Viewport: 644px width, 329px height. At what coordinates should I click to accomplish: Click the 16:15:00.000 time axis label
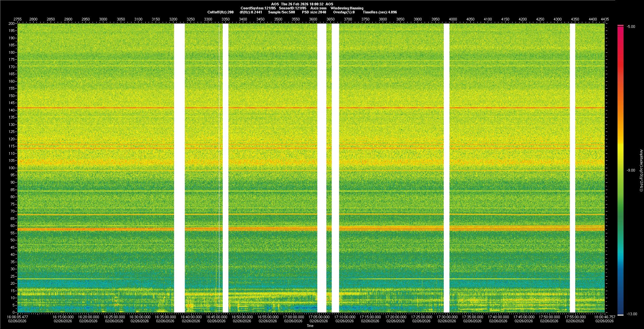(63, 317)
